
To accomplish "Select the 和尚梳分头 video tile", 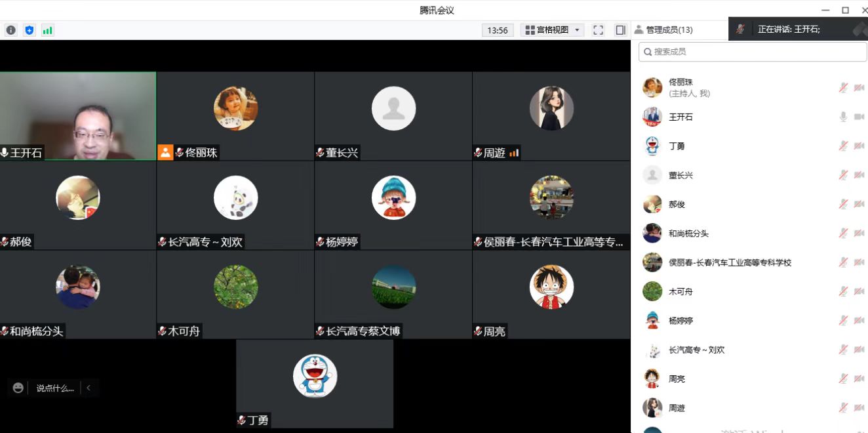I will pyautogui.click(x=78, y=295).
